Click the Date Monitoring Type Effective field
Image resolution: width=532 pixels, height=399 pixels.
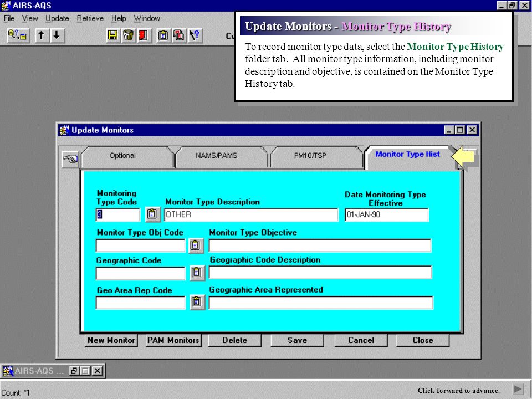coord(387,215)
